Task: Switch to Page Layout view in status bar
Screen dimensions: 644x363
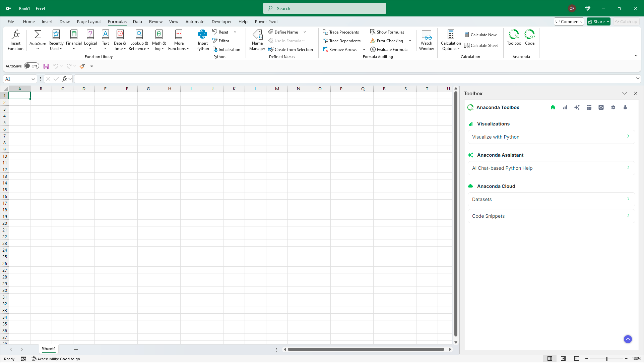Action: (x=563, y=359)
